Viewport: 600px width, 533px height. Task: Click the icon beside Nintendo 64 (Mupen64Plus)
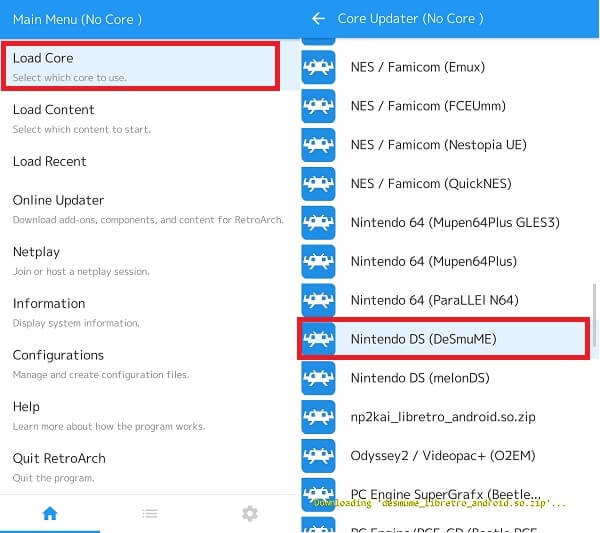318,261
